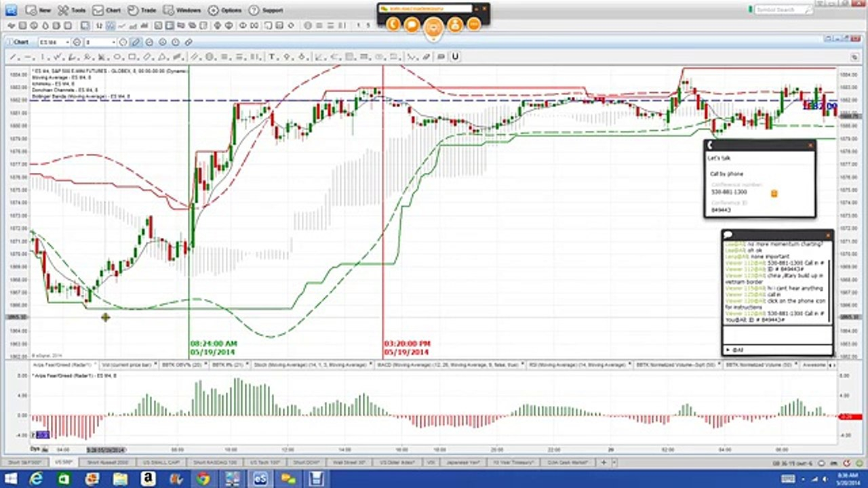
Task: Click the pencil draw icon in chart toolbar
Action: (x=136, y=42)
